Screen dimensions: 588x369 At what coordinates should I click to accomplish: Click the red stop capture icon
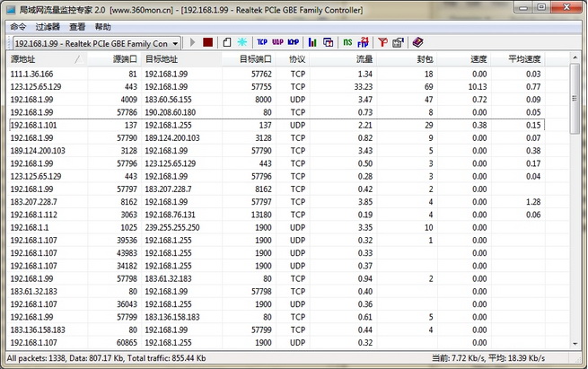[x=207, y=42]
